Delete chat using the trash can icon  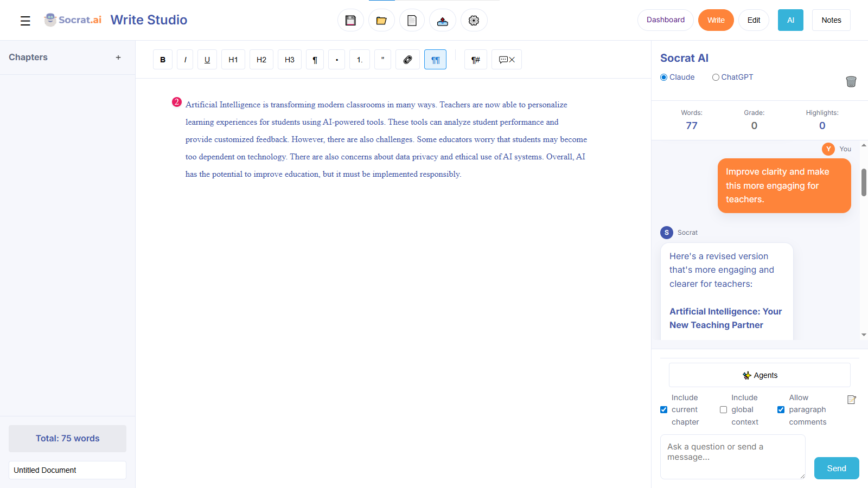point(851,81)
